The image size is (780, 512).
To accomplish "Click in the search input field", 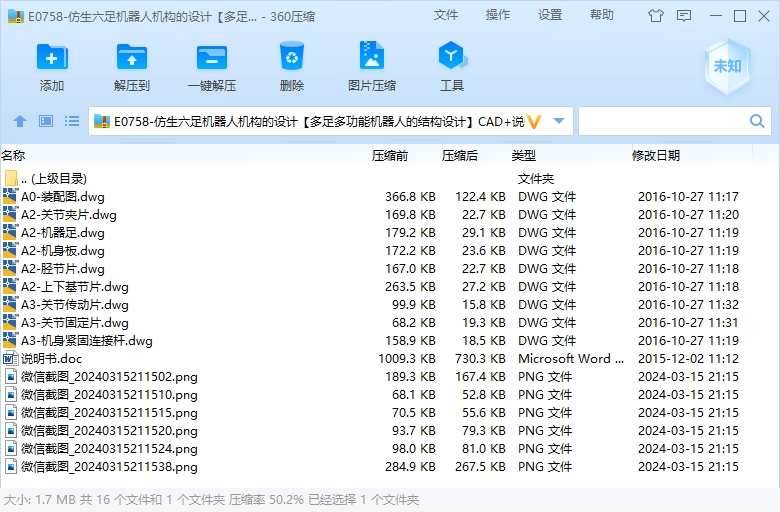I will (664, 121).
